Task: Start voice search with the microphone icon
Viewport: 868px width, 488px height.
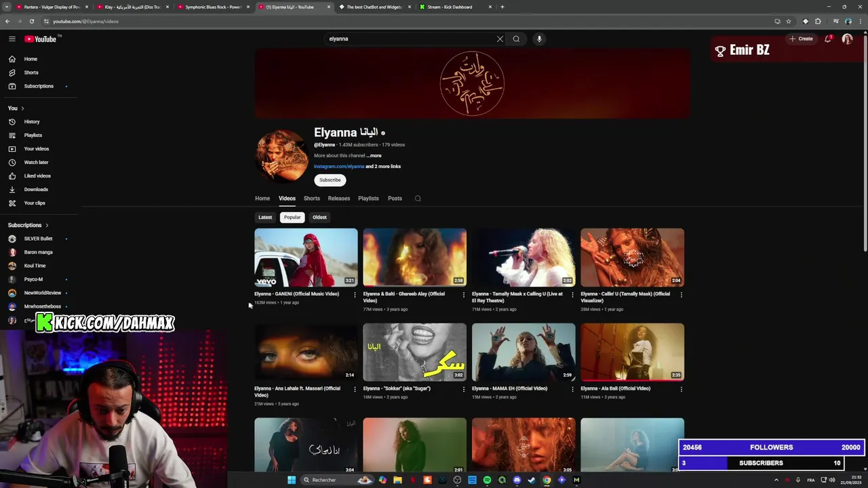Action: pos(539,39)
